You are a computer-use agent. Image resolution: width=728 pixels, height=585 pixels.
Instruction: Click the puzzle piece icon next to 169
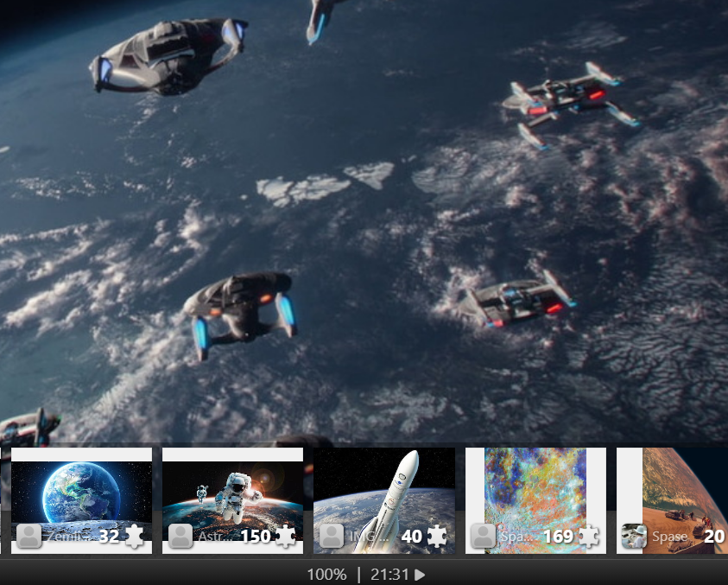pyautogui.click(x=588, y=537)
